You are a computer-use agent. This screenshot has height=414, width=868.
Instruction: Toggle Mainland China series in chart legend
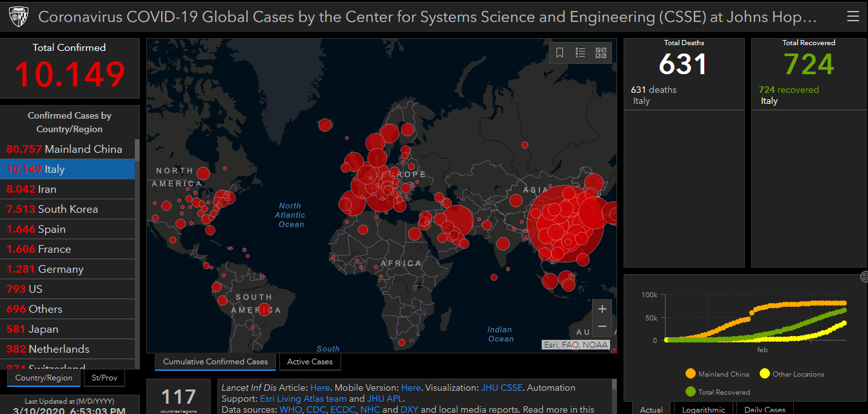tap(717, 374)
